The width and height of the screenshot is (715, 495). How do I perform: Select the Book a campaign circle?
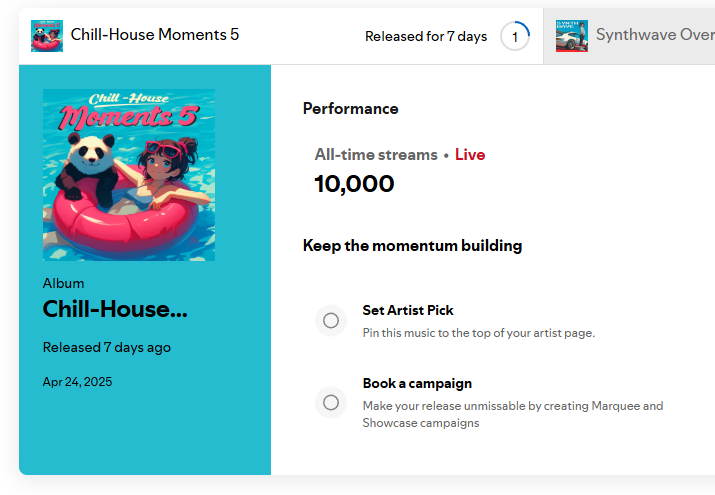[331, 402]
